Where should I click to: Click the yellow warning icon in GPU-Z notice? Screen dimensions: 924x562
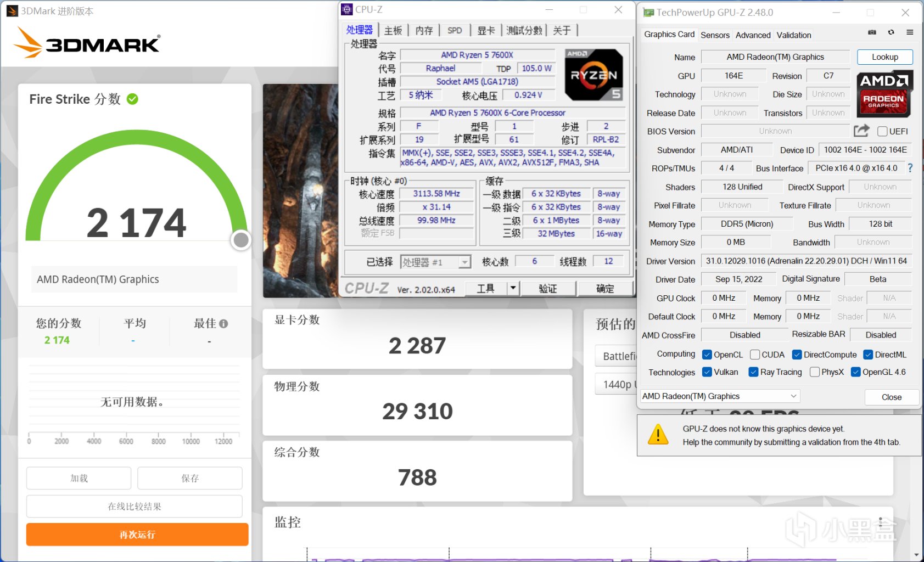click(x=658, y=435)
